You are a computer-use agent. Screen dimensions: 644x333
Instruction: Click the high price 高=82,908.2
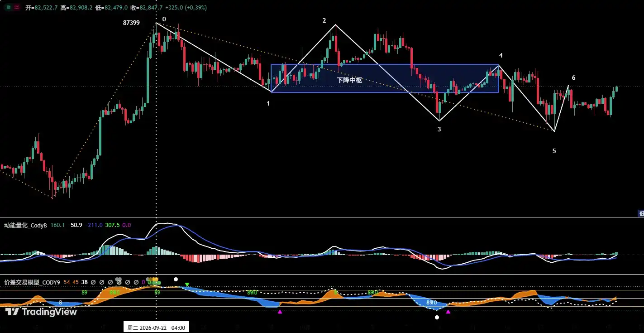pos(76,8)
